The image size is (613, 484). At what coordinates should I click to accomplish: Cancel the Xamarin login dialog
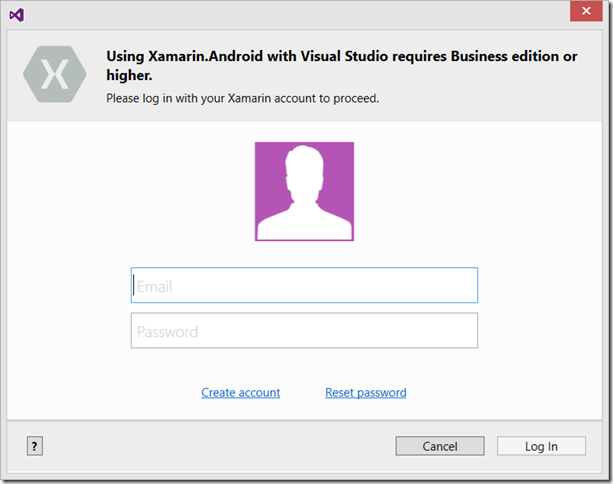coord(440,446)
